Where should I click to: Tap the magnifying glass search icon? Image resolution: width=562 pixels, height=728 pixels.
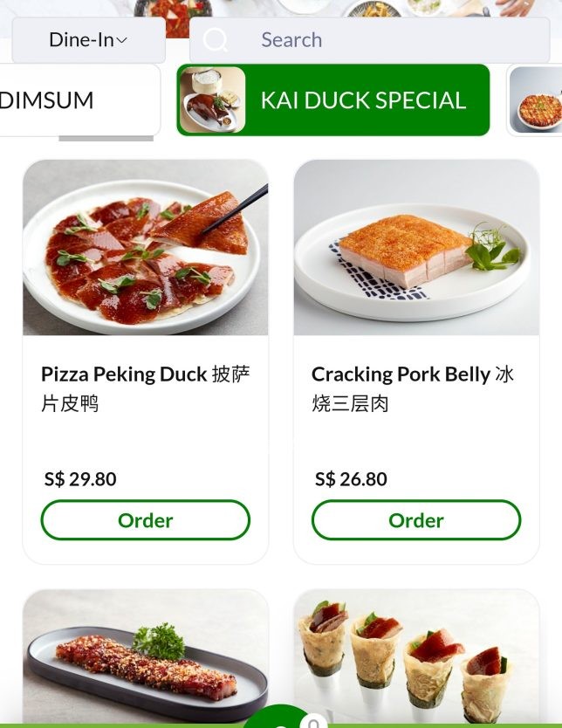(x=216, y=40)
